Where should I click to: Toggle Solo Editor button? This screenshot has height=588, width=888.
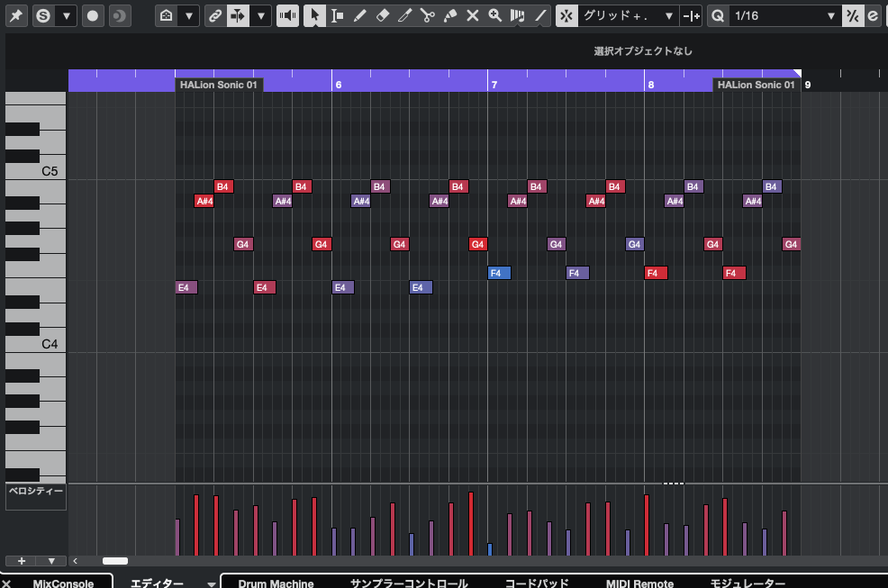coord(42,15)
